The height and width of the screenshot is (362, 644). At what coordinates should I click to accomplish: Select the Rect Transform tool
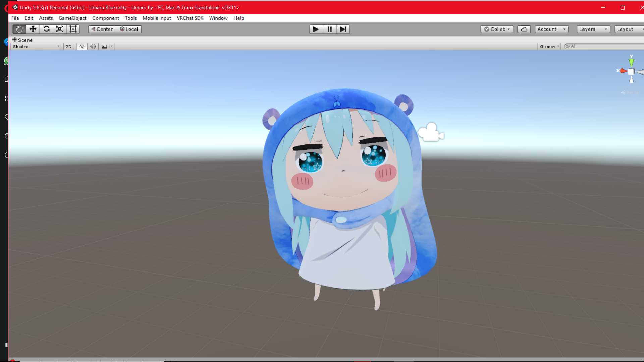click(73, 29)
